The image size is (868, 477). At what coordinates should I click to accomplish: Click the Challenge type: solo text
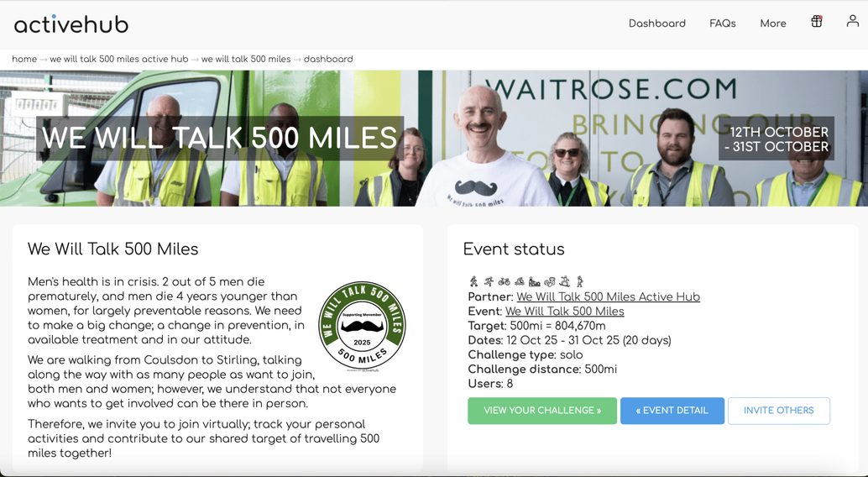pyautogui.click(x=525, y=354)
